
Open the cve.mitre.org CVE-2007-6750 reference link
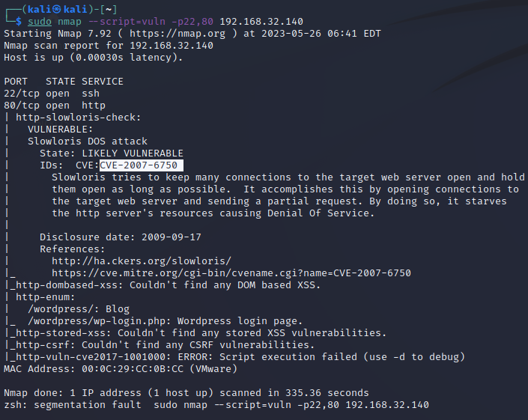pos(231,273)
